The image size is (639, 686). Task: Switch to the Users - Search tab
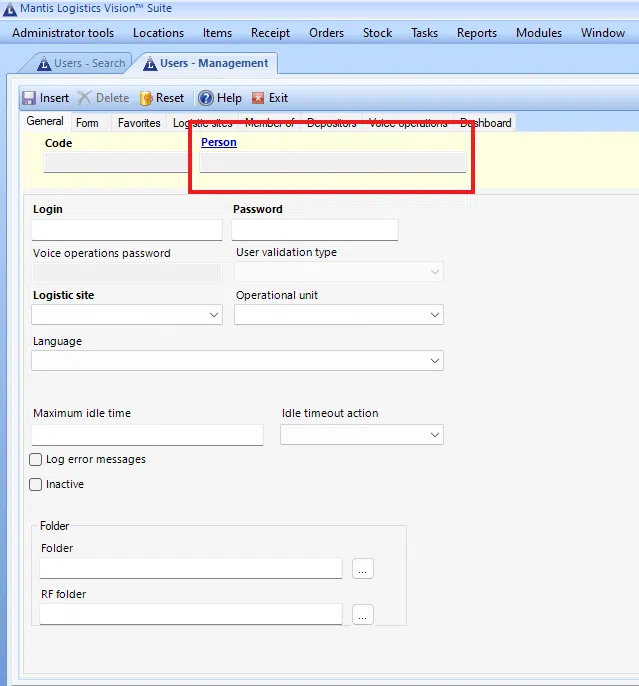coord(80,63)
